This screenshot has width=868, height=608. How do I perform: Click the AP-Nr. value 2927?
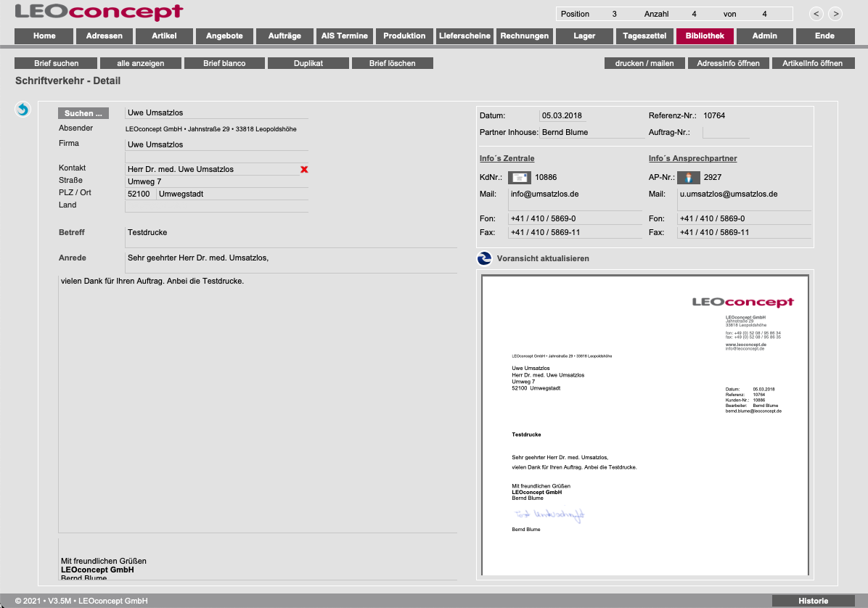[x=713, y=178]
